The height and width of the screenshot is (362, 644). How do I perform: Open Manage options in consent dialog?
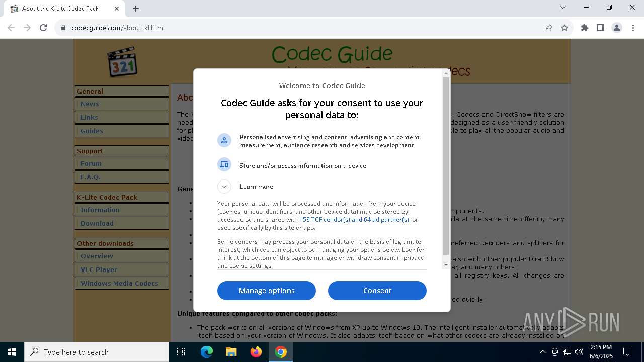coord(267,291)
